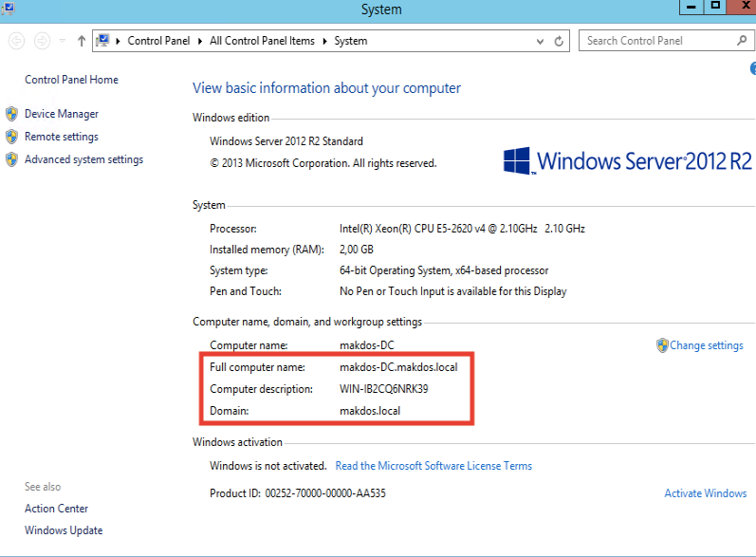Click Activate Windows link
The height and width of the screenshot is (557, 756).
click(x=706, y=493)
